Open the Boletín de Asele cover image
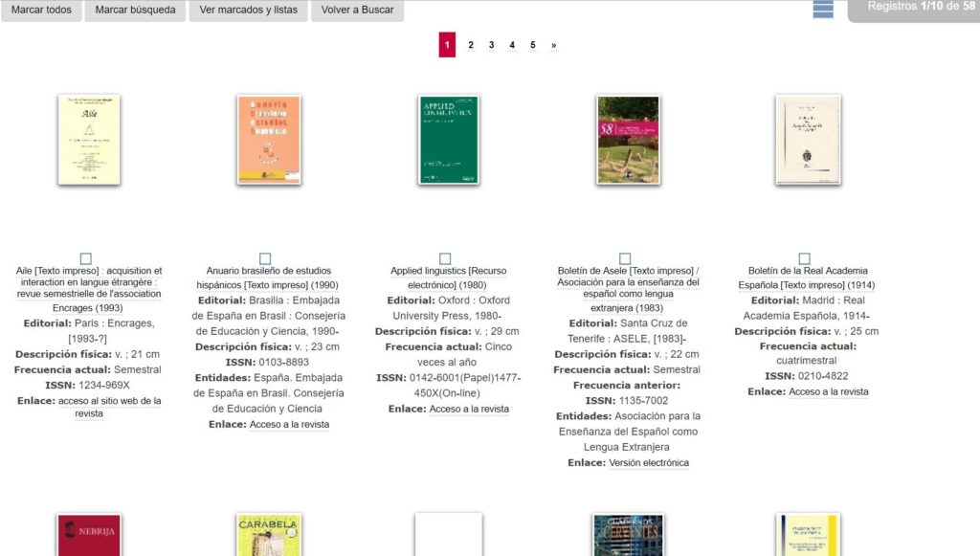 point(628,140)
